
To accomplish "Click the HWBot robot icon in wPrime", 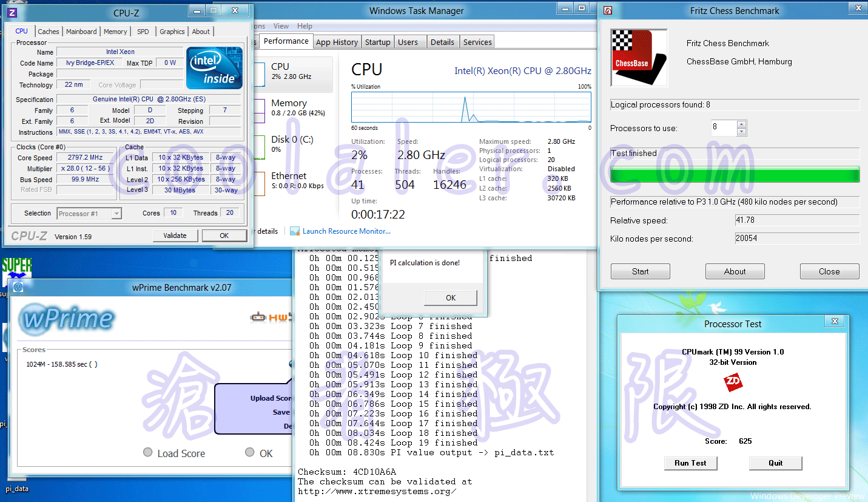I will [259, 317].
